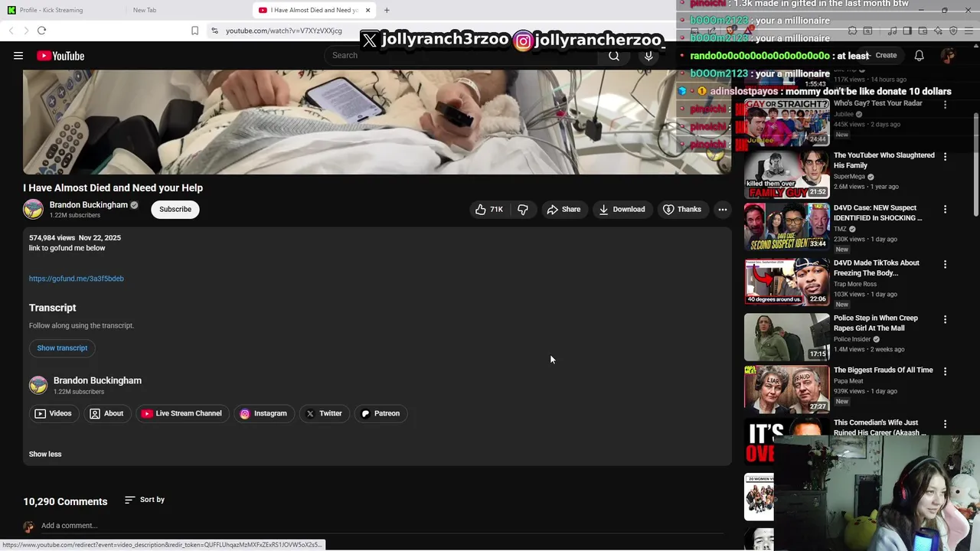Open the browser's main hamburger menu

[969, 31]
